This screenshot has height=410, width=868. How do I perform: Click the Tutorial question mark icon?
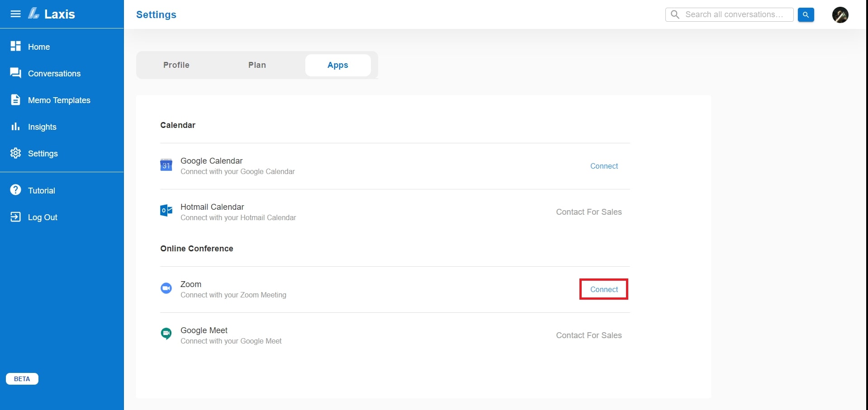pos(15,190)
